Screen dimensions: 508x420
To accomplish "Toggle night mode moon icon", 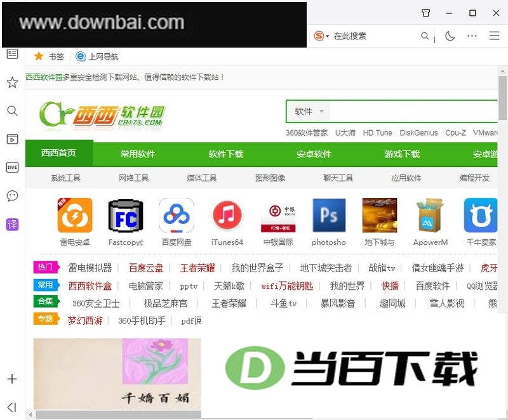I will [x=450, y=36].
